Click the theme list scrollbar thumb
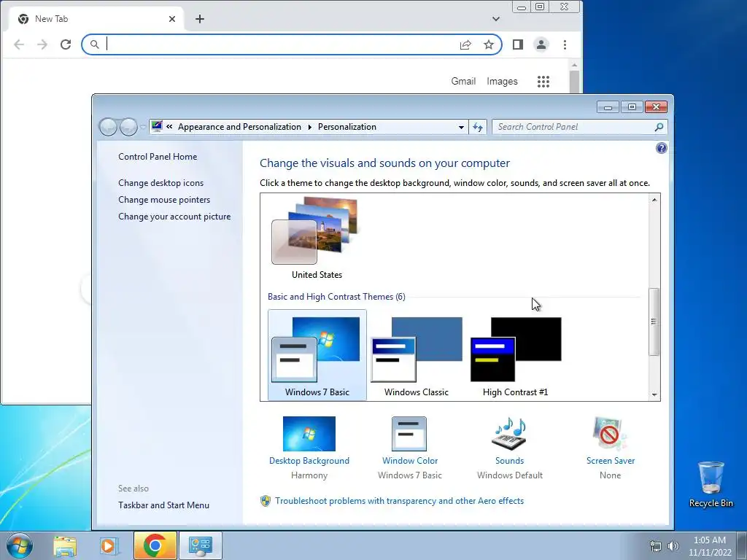The image size is (747, 560). point(654,322)
